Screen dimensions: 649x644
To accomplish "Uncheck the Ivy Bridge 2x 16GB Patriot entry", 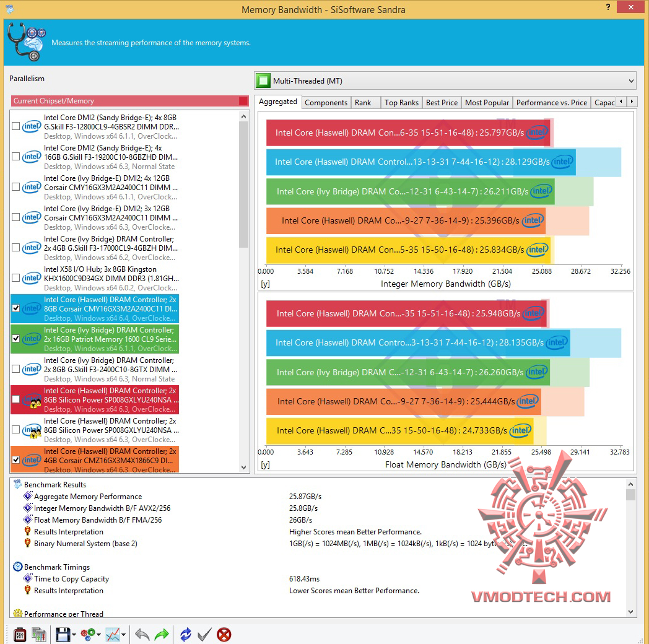I will [x=15, y=338].
